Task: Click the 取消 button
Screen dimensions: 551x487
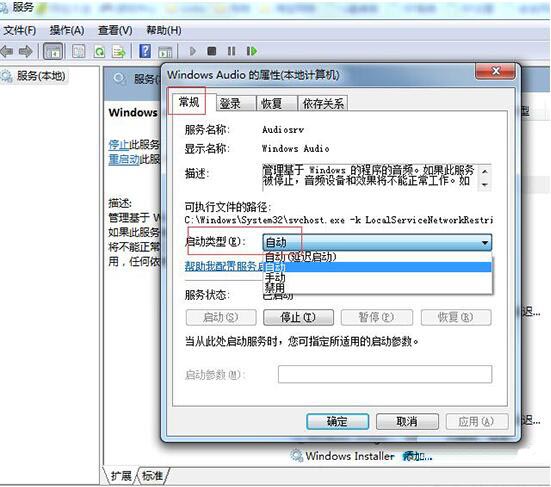Action: [x=407, y=421]
